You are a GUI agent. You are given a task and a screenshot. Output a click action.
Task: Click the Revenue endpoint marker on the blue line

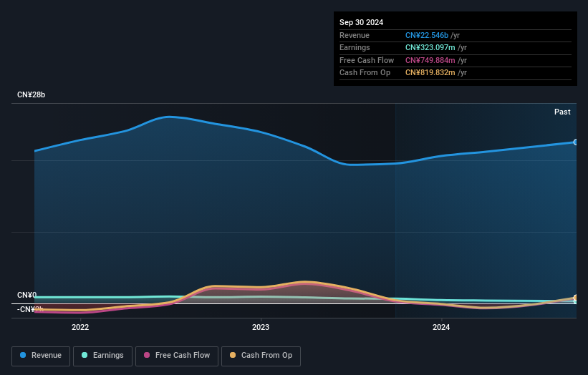point(576,142)
